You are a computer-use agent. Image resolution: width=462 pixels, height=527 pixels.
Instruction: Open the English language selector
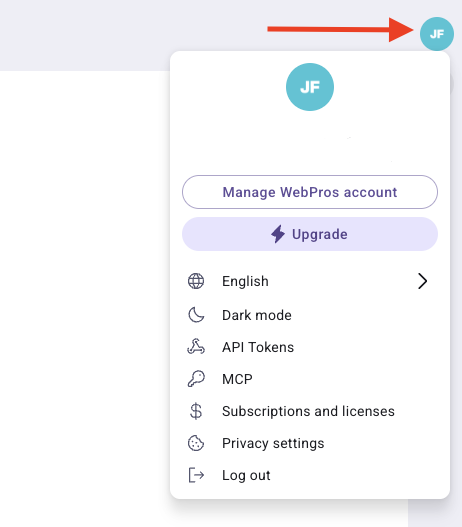(x=310, y=281)
